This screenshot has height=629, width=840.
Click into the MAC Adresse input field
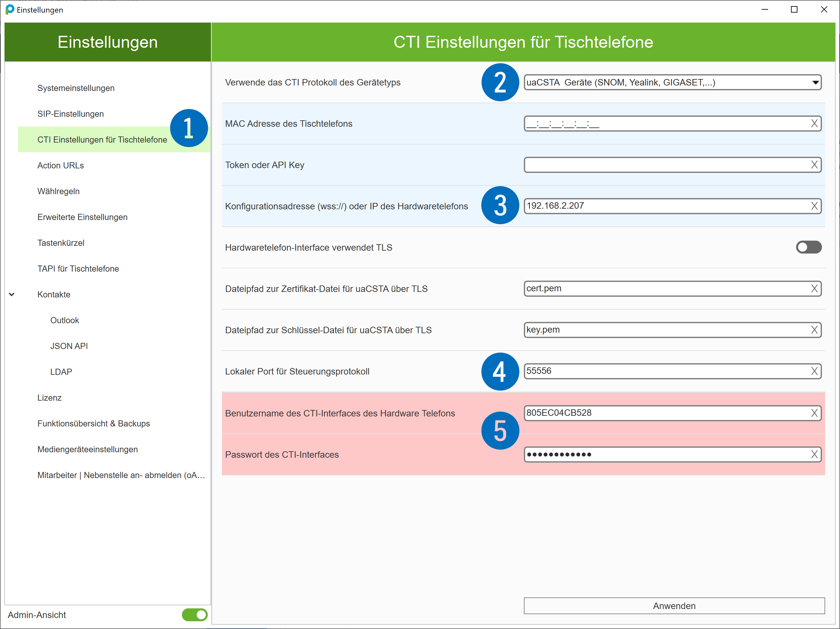(x=665, y=124)
